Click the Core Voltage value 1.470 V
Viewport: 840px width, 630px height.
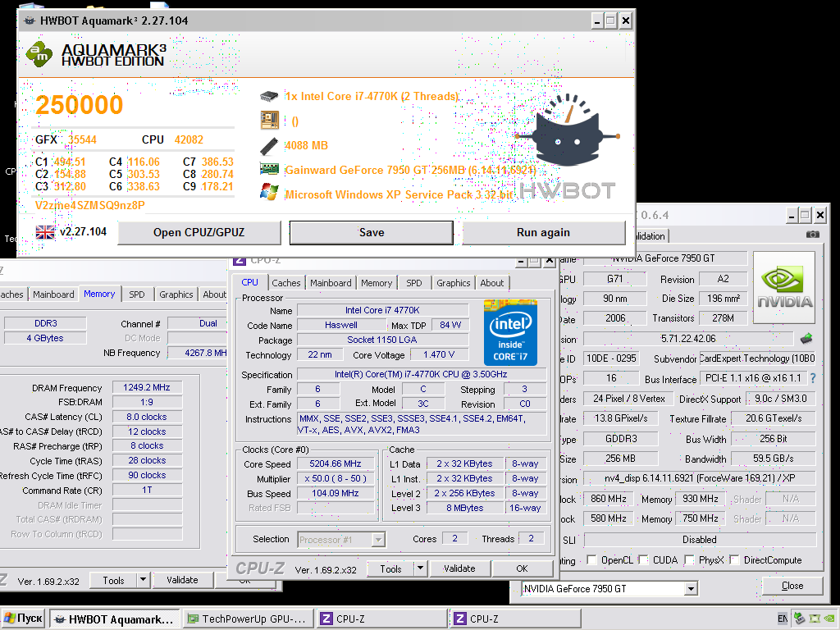tap(439, 354)
